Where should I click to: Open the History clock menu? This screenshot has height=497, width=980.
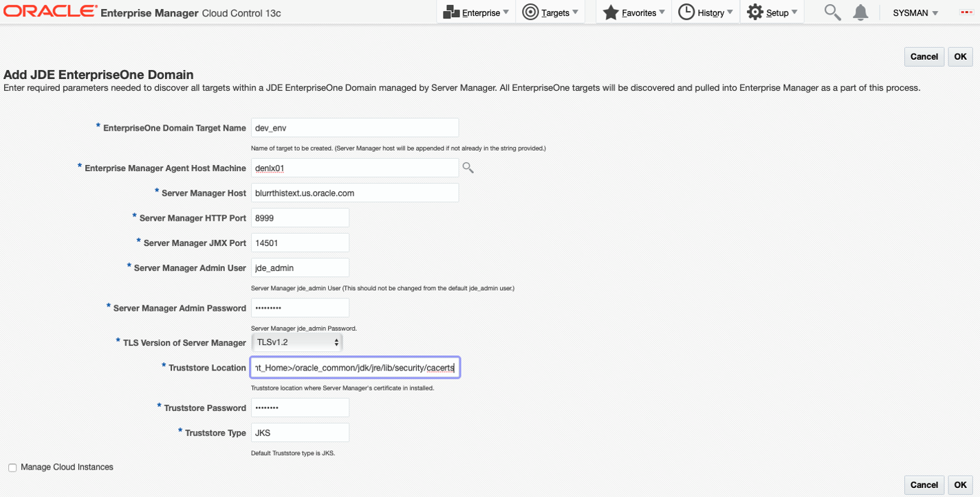click(x=705, y=12)
